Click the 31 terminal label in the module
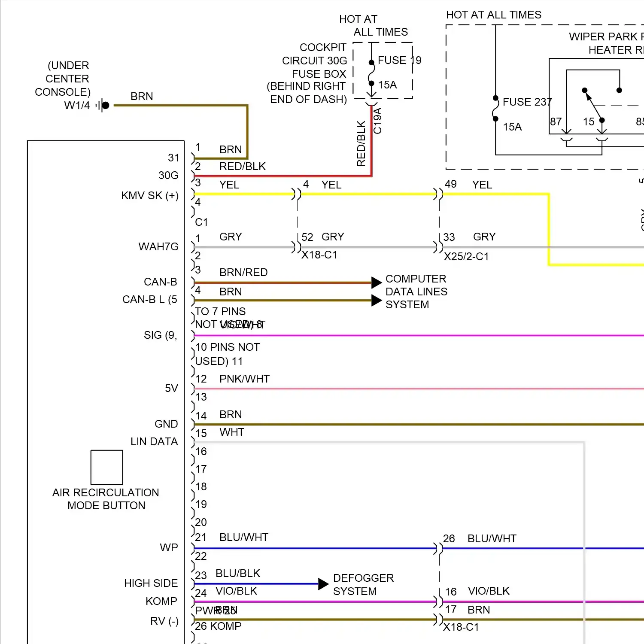This screenshot has width=644, height=644. tap(173, 158)
